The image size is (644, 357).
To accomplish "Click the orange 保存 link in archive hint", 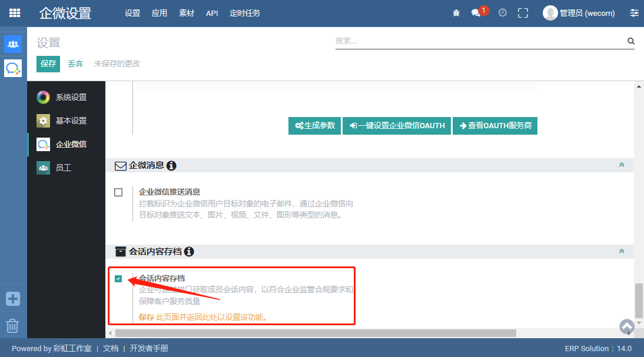I will pyautogui.click(x=146, y=317).
